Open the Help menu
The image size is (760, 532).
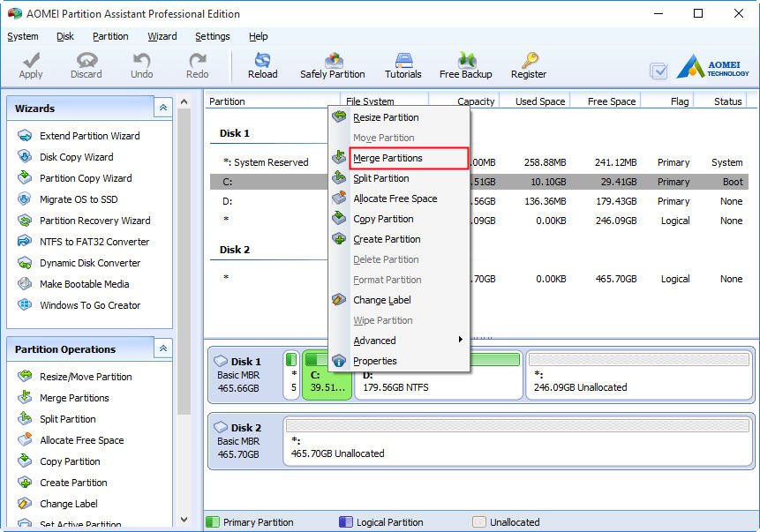pos(259,36)
